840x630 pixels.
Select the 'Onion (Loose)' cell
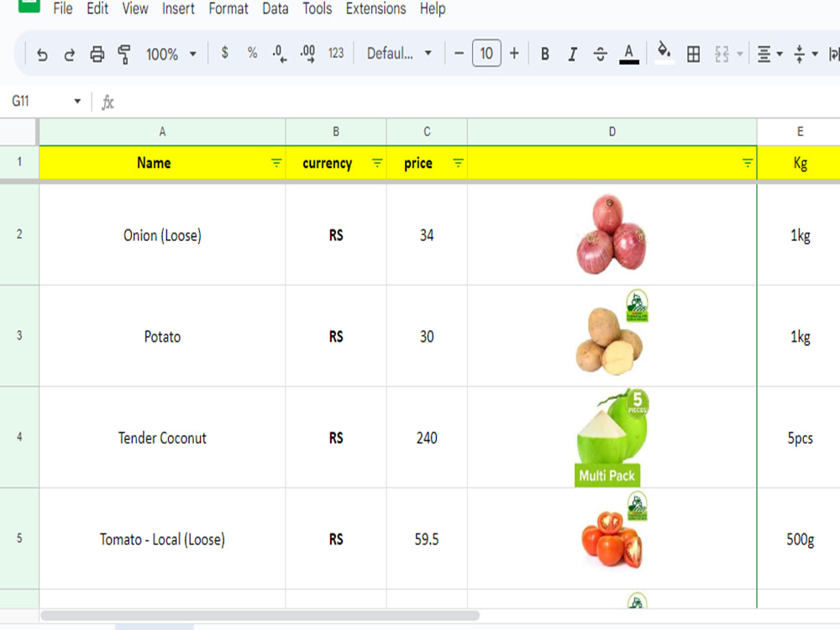point(162,234)
